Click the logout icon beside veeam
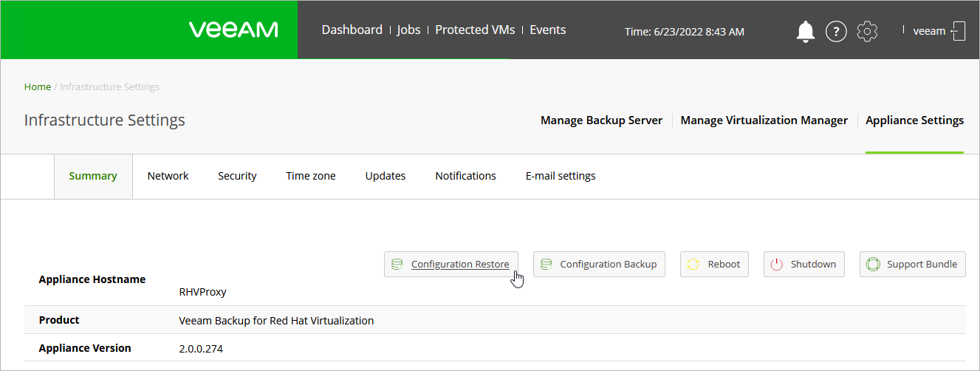The width and height of the screenshot is (980, 371). [x=958, y=31]
